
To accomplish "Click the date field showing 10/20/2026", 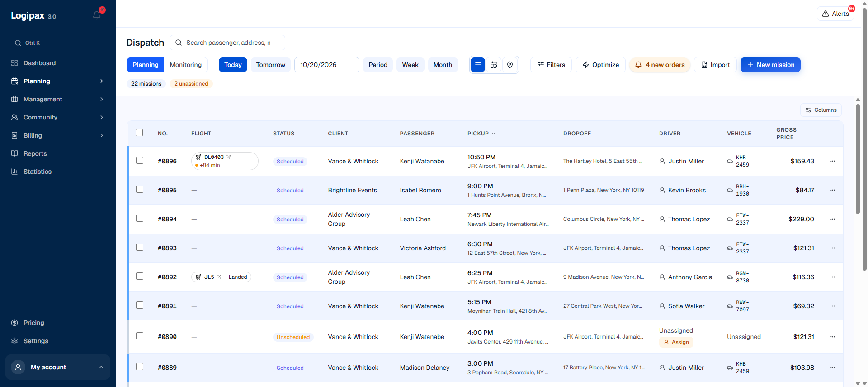I will point(327,65).
